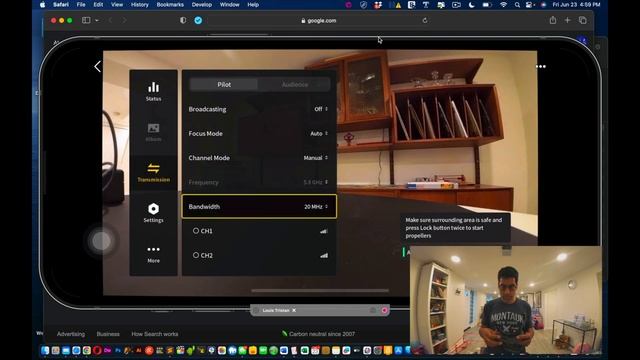The image size is (640, 360).
Task: Click the Safari address bar google.com
Action: (x=318, y=20)
